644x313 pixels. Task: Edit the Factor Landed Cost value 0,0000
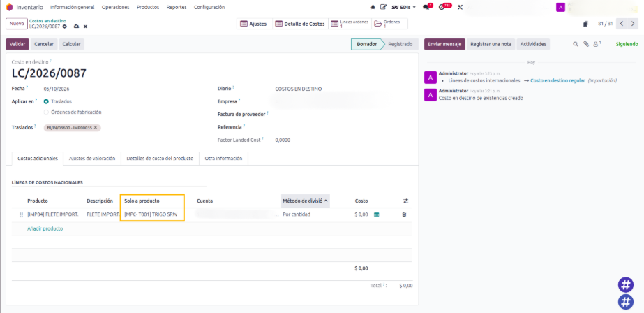[283, 140]
